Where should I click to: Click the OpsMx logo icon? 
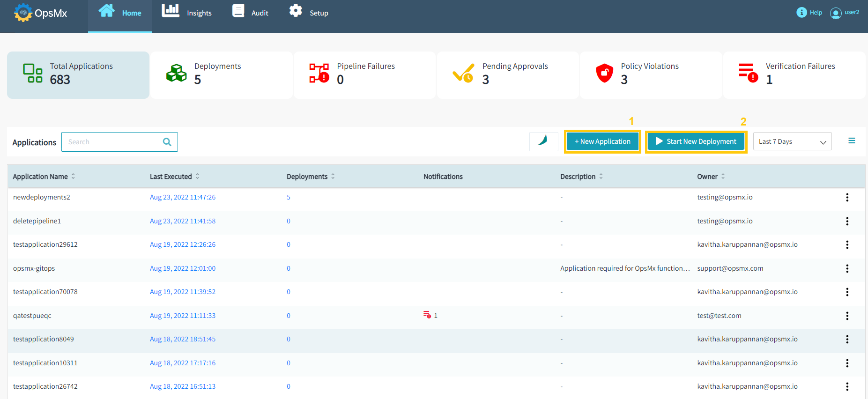[23, 13]
